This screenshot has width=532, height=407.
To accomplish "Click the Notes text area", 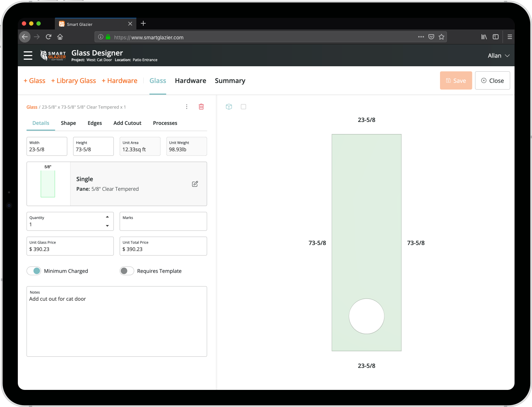I will (x=117, y=321).
